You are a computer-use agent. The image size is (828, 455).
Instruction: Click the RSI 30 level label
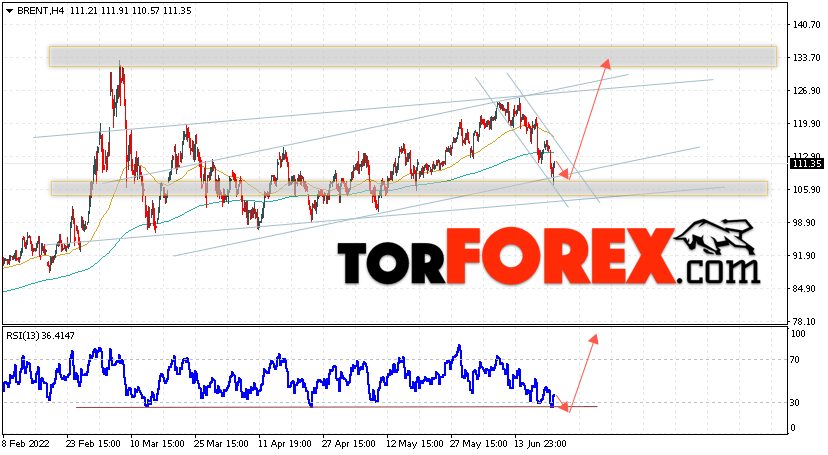(x=795, y=403)
